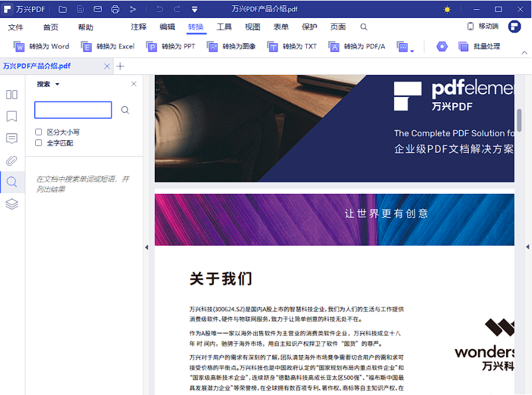Open the 文件 menu
The height and width of the screenshot is (395, 532).
[x=15, y=27]
